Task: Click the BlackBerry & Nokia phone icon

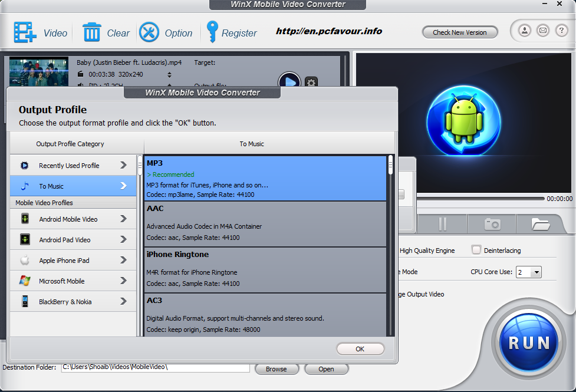Action: tap(25, 301)
